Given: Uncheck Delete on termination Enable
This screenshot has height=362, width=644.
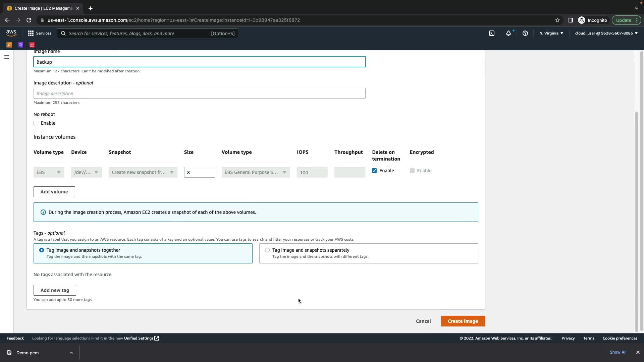Looking at the screenshot, I should coord(374,171).
